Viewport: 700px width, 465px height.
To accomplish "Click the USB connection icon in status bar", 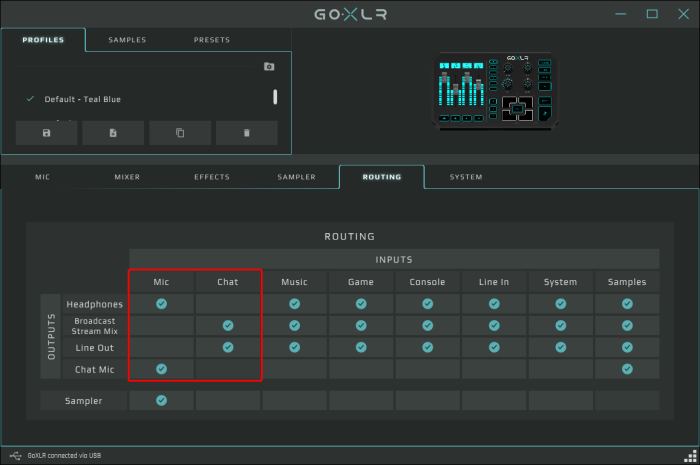I will click(8, 456).
